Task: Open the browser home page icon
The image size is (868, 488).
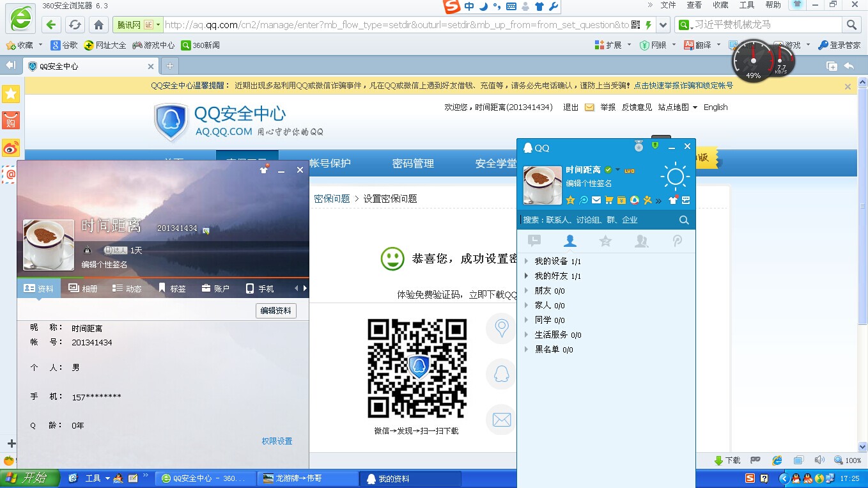Action: pos(98,25)
